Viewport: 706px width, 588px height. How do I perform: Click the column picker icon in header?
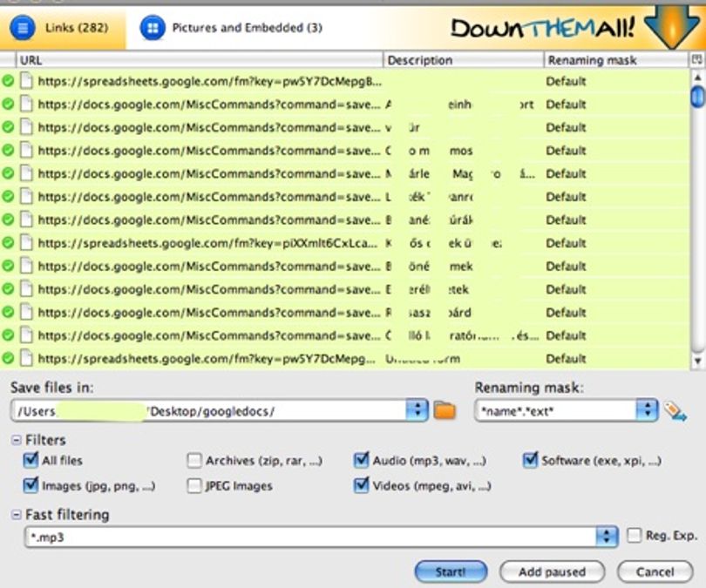pos(696,59)
